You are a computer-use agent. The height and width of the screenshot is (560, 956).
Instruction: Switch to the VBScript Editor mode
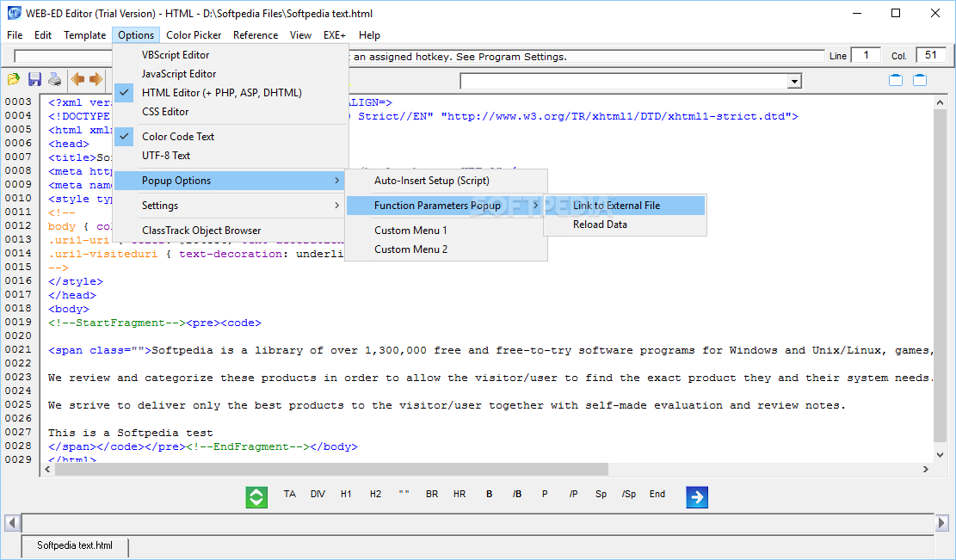point(231,55)
